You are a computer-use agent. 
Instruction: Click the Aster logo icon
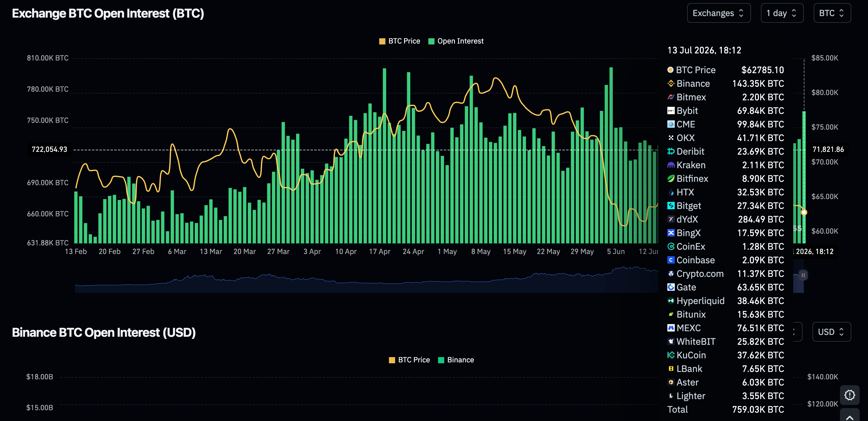point(670,382)
